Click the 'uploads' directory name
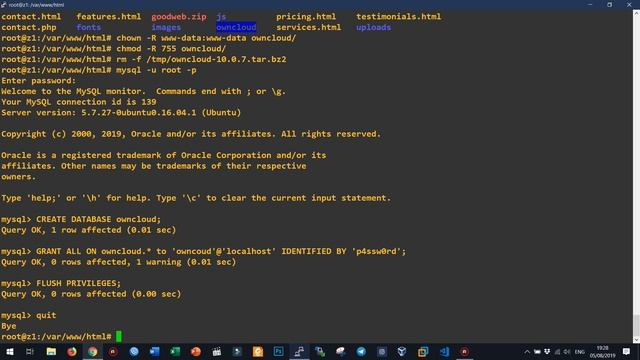The width and height of the screenshot is (640, 360). point(373,27)
